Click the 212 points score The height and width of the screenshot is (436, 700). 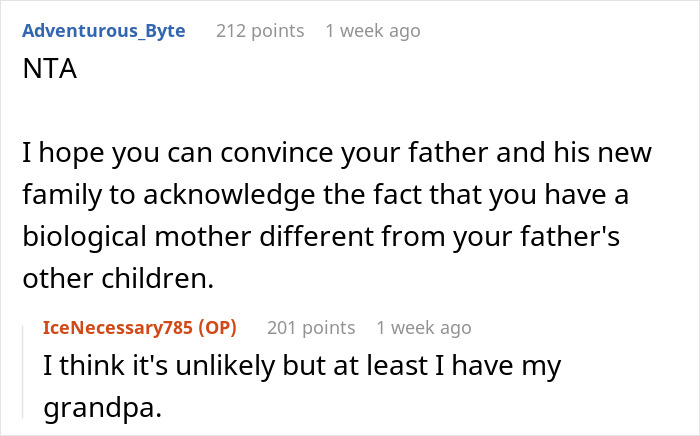coord(260,31)
